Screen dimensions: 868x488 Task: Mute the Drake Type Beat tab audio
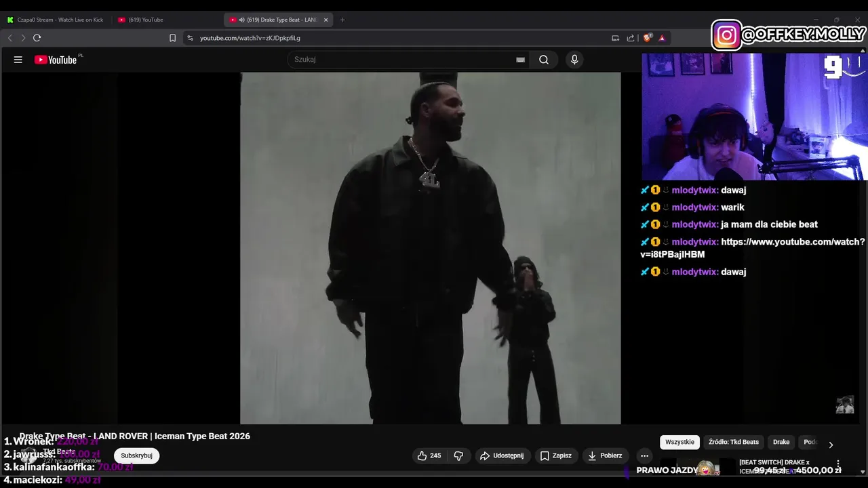pos(242,20)
